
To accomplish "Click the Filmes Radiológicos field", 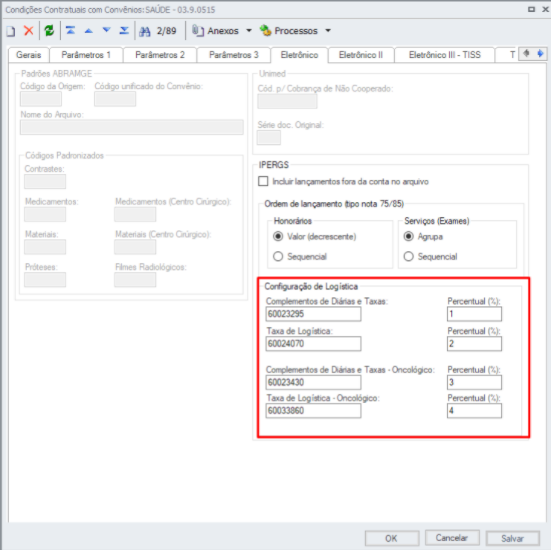I will pyautogui.click(x=135, y=280).
